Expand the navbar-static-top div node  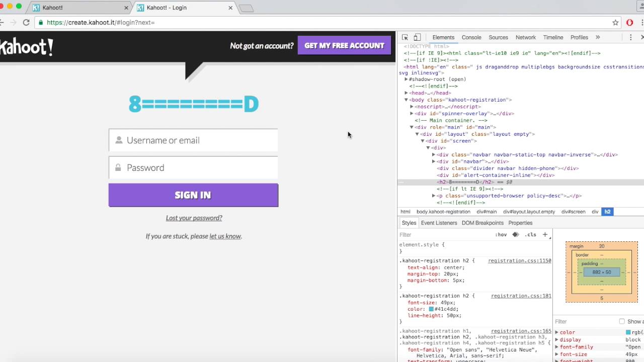pyautogui.click(x=434, y=155)
